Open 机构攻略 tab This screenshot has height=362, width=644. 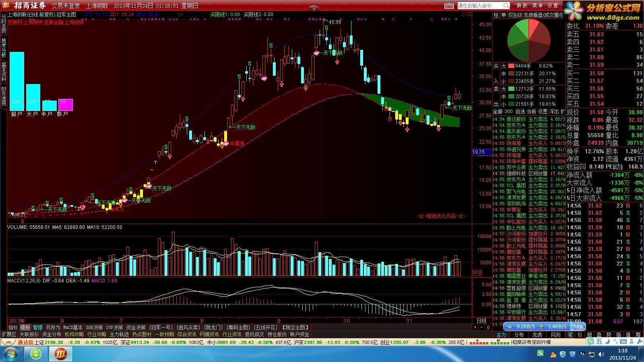[74, 334]
